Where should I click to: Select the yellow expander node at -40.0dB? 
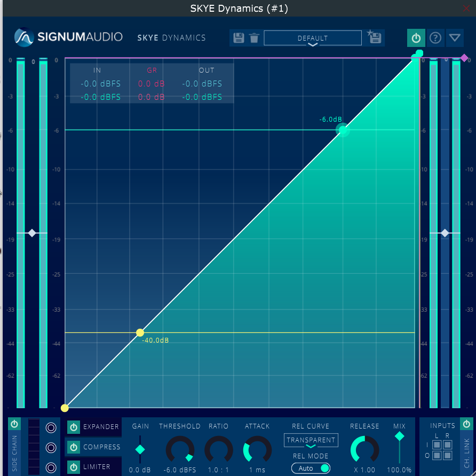pyautogui.click(x=140, y=332)
